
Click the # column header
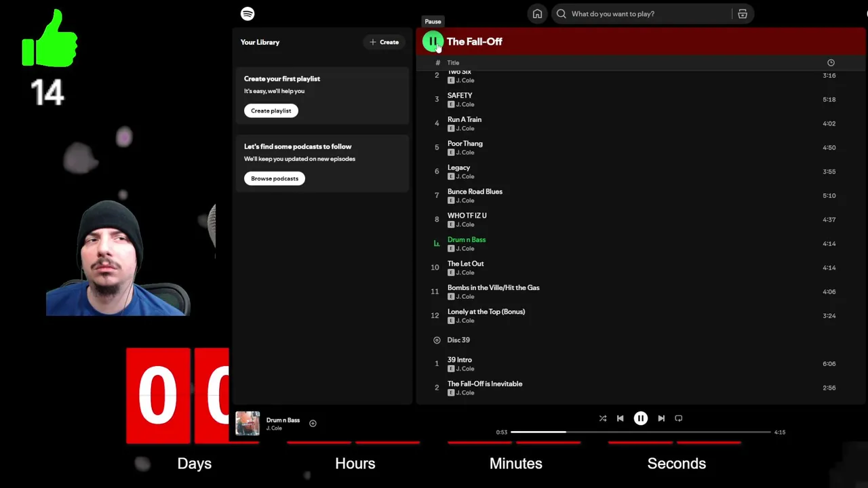437,63
